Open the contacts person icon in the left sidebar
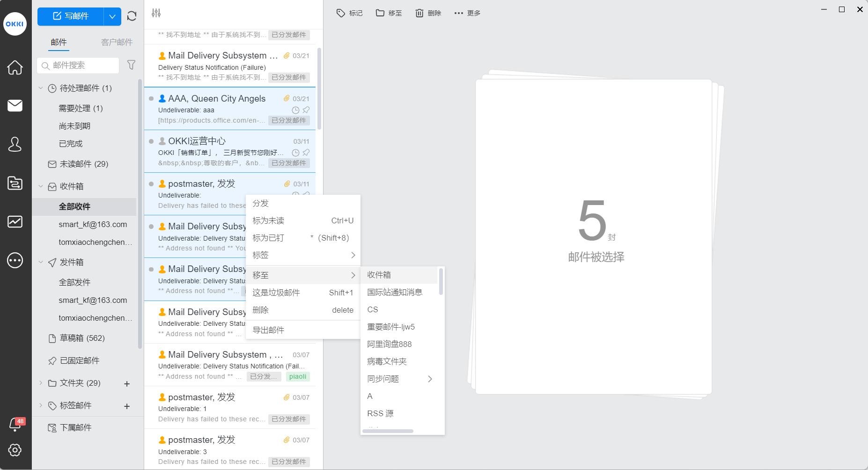The width and height of the screenshot is (868, 470). (x=15, y=144)
